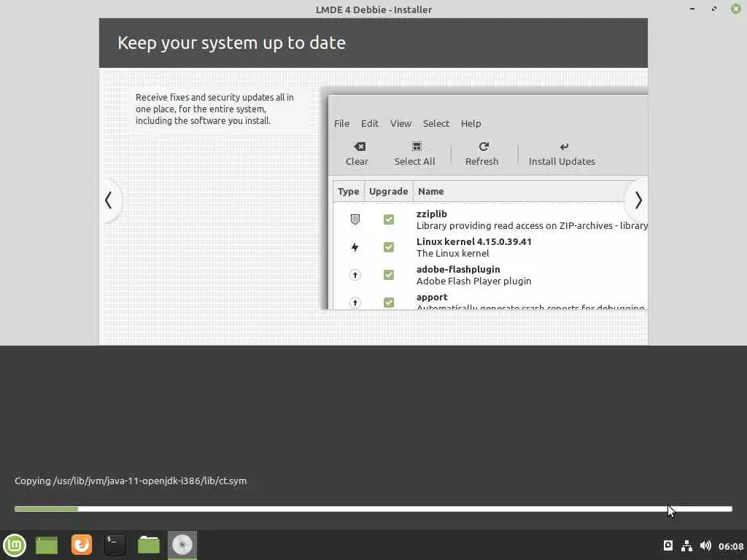Minimize the LMDE installer window
This screenshot has height=560, width=747.
(x=692, y=9)
